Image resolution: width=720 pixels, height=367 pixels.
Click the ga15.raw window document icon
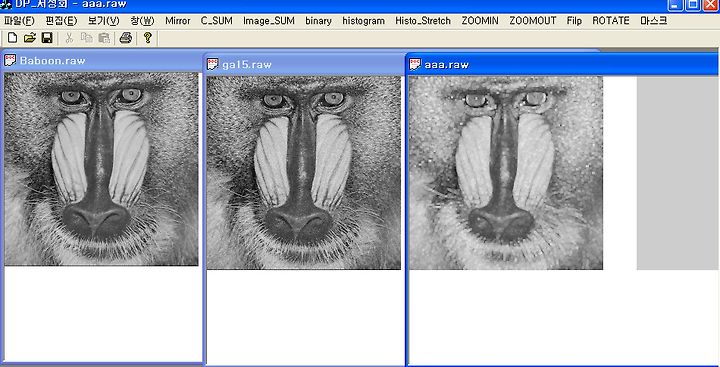(x=212, y=64)
